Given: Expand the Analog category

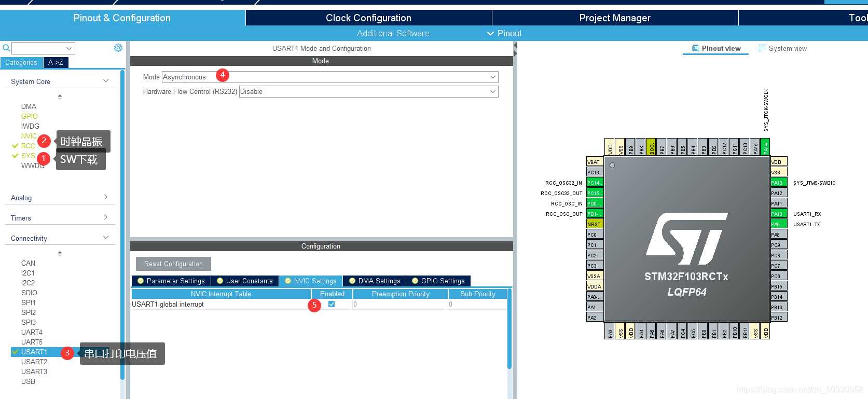Looking at the screenshot, I should (x=106, y=197).
